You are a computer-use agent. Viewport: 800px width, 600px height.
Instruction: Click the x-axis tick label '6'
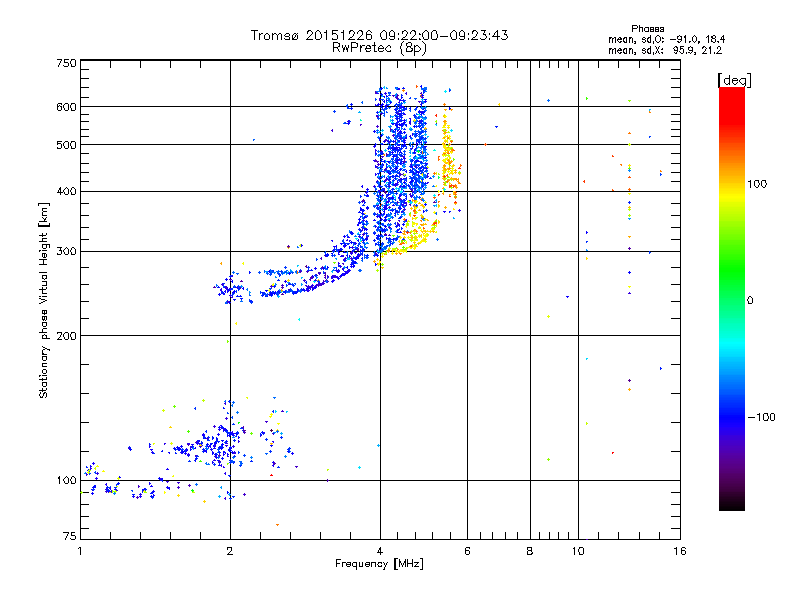click(x=467, y=551)
